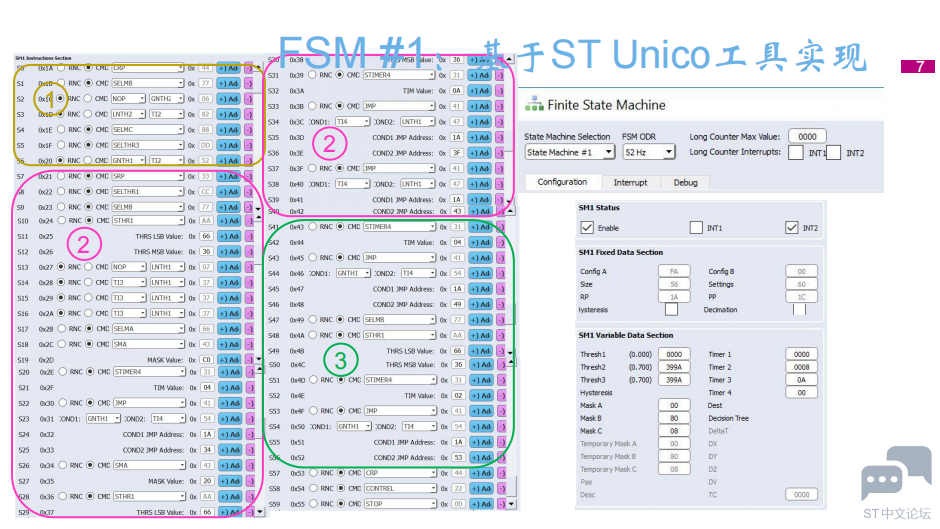
Task: Open the State Machine Selection dropdown
Action: click(570, 152)
